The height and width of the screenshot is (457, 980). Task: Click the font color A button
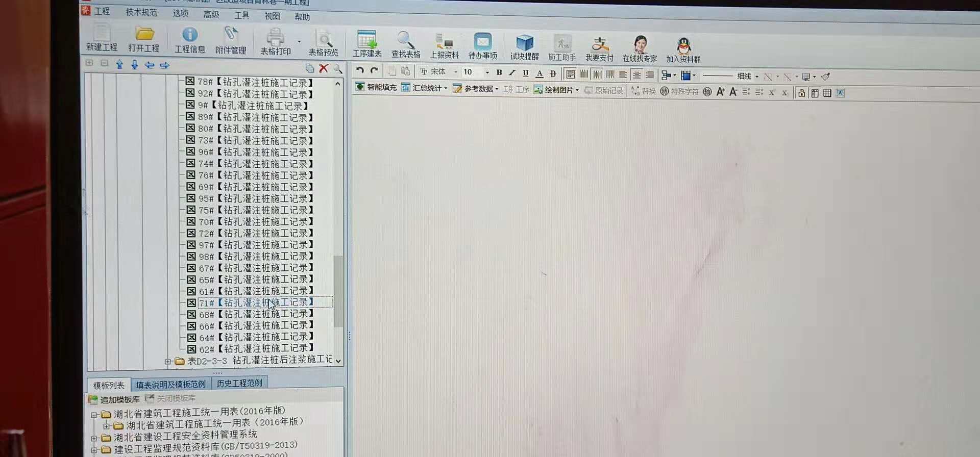pos(539,73)
